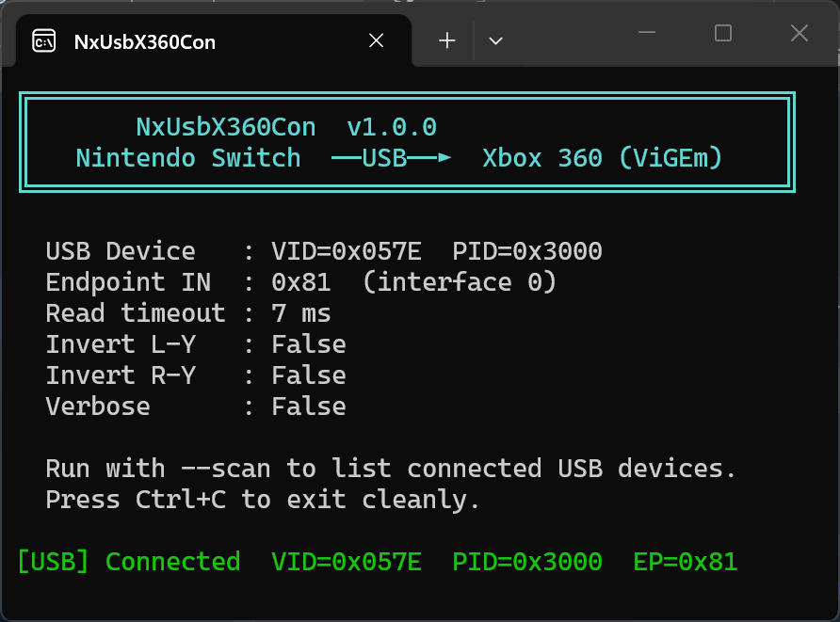The image size is (840, 622).
Task: Click the green [USB] Connected status line
Action: coord(378,562)
